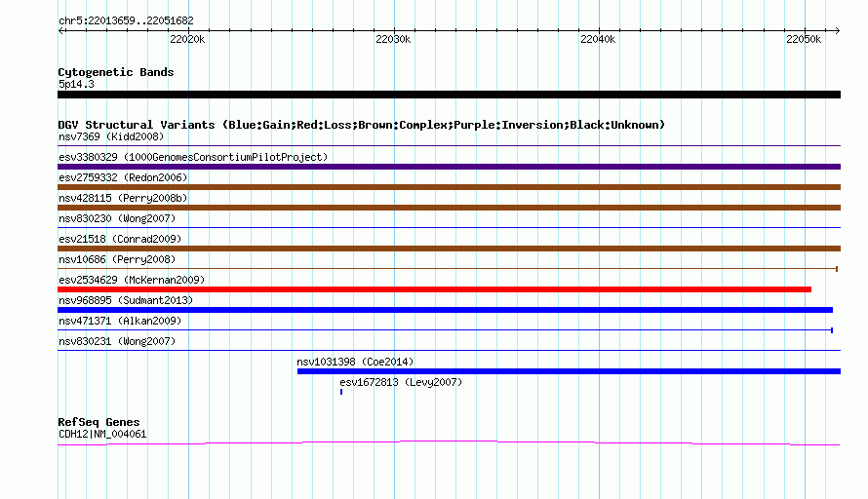Select the tiny blue esv1672813 Levy2007 marker
The height and width of the screenshot is (499, 868).
[x=341, y=392]
